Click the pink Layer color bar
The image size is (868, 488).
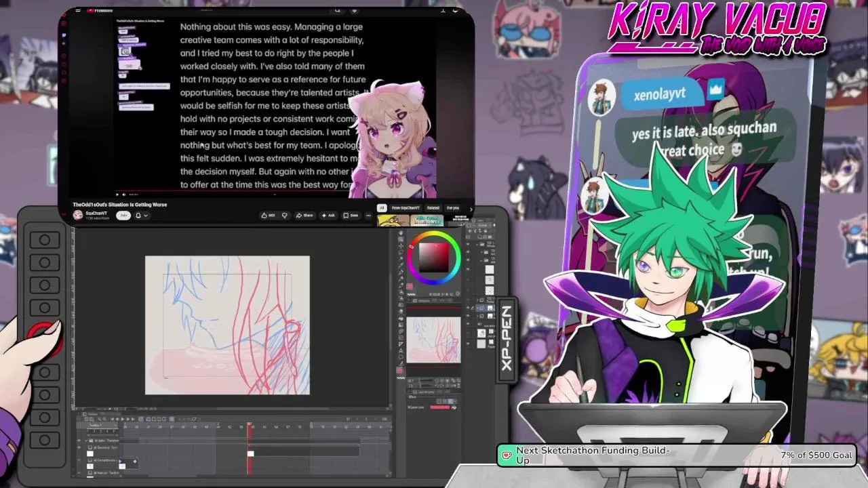coord(439,407)
